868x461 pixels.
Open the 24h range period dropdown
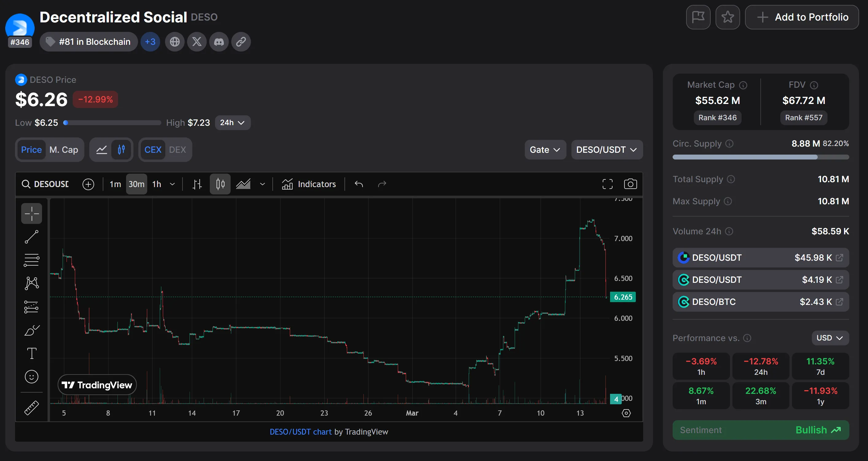click(232, 123)
